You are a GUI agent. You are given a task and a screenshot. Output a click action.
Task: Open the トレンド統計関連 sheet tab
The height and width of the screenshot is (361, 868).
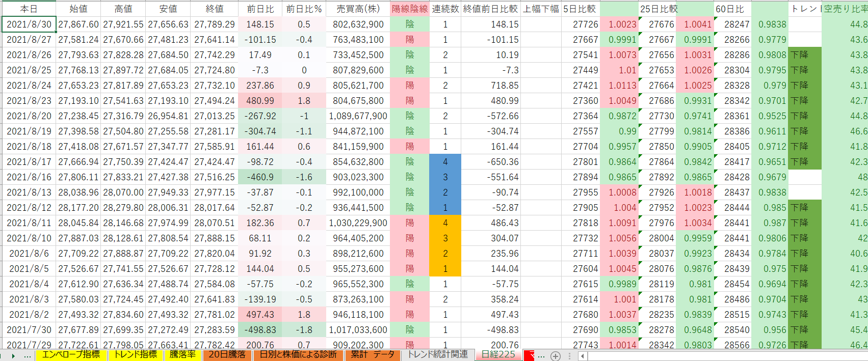tap(438, 355)
